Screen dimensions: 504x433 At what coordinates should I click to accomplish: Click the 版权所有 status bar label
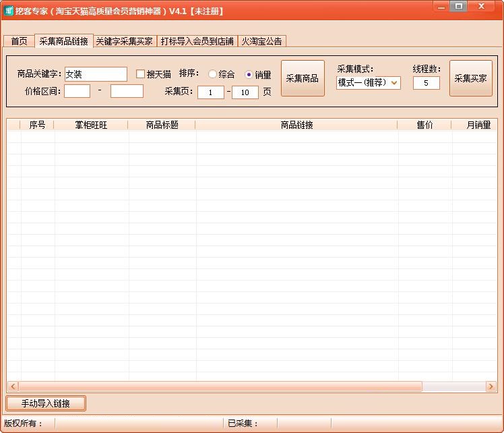coord(23,424)
